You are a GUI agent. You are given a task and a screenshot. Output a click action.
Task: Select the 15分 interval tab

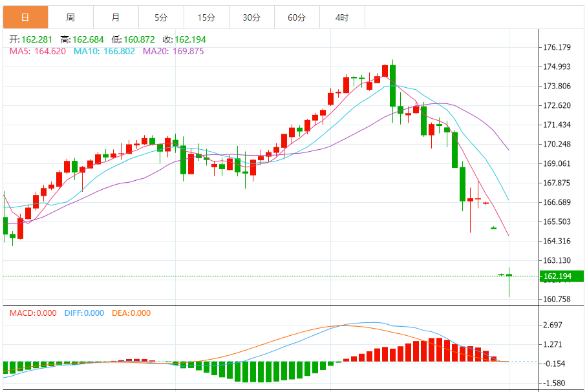tap(206, 17)
